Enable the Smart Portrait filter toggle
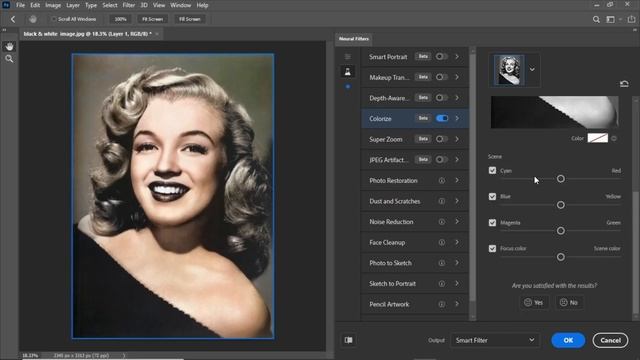Image resolution: width=640 pixels, height=360 pixels. pyautogui.click(x=442, y=57)
